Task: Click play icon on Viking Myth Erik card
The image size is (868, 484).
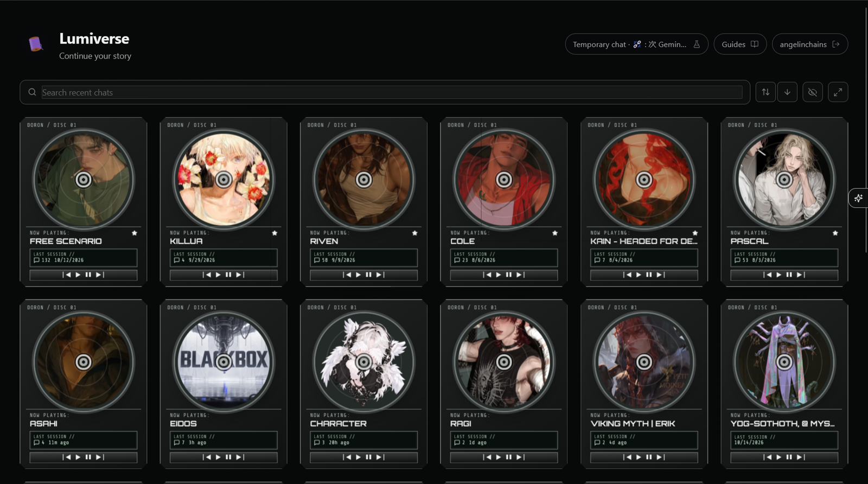Action: 639,457
